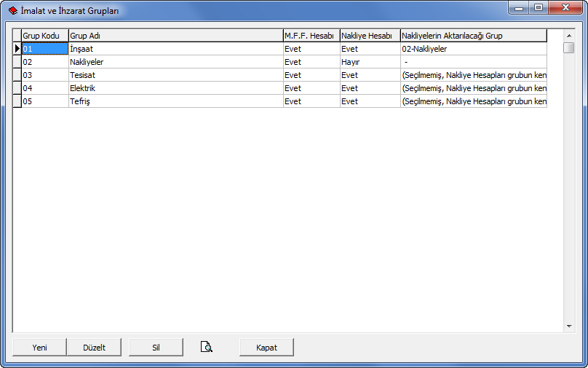Click group code cell 01
This screenshot has width=588, height=368.
coord(44,49)
